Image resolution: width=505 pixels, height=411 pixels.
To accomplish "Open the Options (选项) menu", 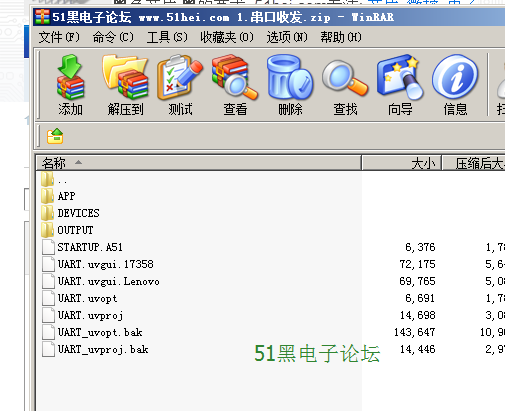I will point(287,37).
